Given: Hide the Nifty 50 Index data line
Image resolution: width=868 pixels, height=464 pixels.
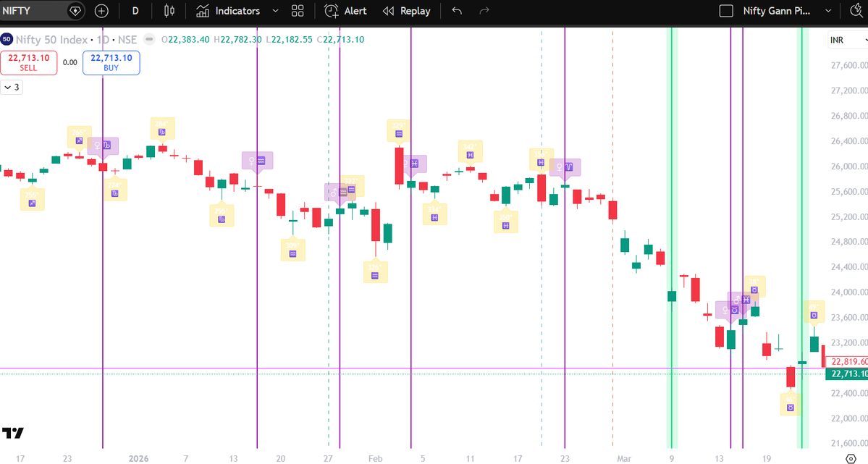Looking at the screenshot, I should (x=148, y=40).
